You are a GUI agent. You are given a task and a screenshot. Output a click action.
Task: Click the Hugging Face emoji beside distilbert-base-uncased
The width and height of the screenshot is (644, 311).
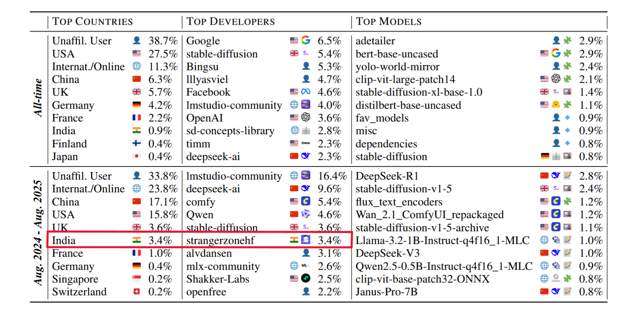pos(556,105)
